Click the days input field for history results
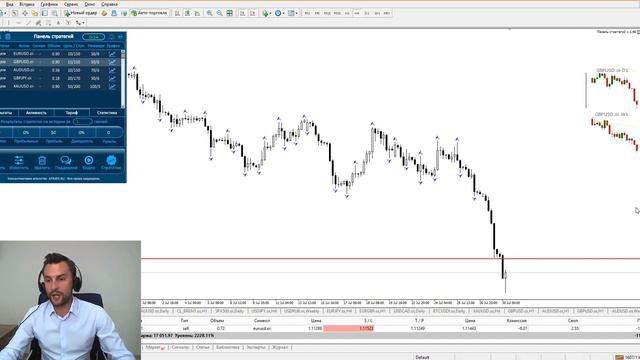Viewport: 640px width, 360px height. click(x=82, y=122)
